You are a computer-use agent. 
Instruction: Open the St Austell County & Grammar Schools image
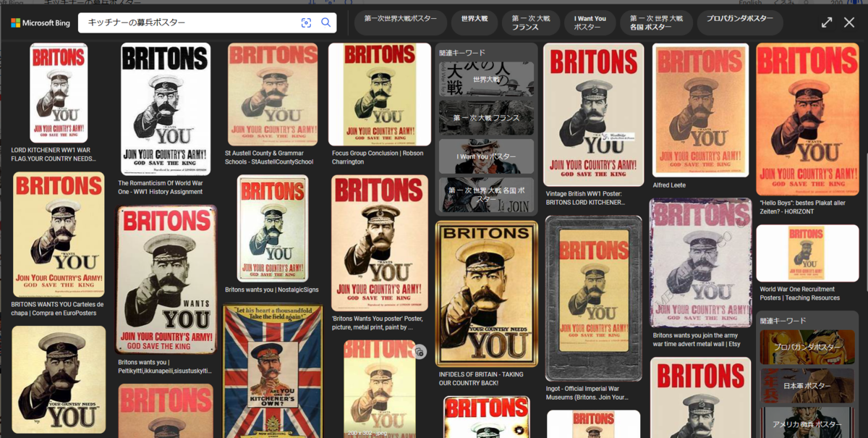point(273,95)
